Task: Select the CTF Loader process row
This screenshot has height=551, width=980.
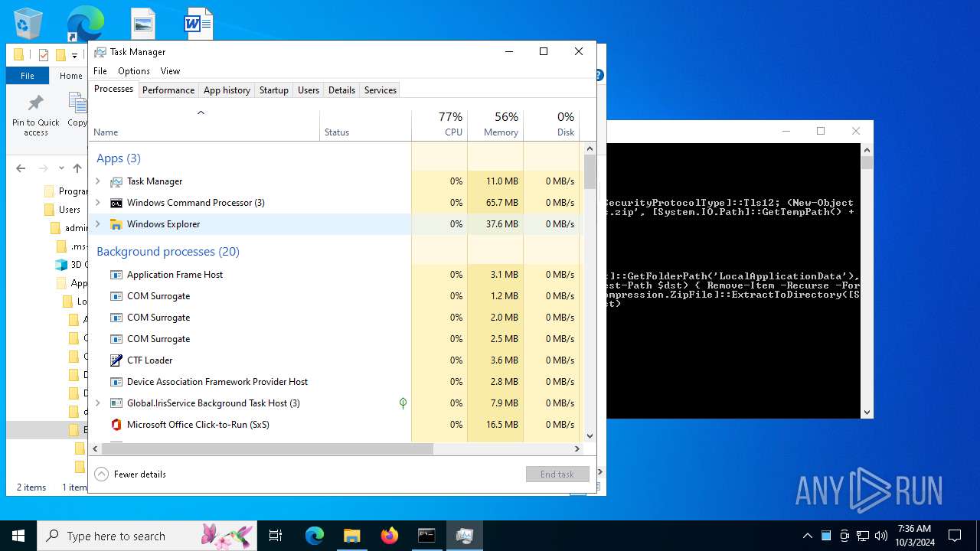Action: (x=336, y=360)
